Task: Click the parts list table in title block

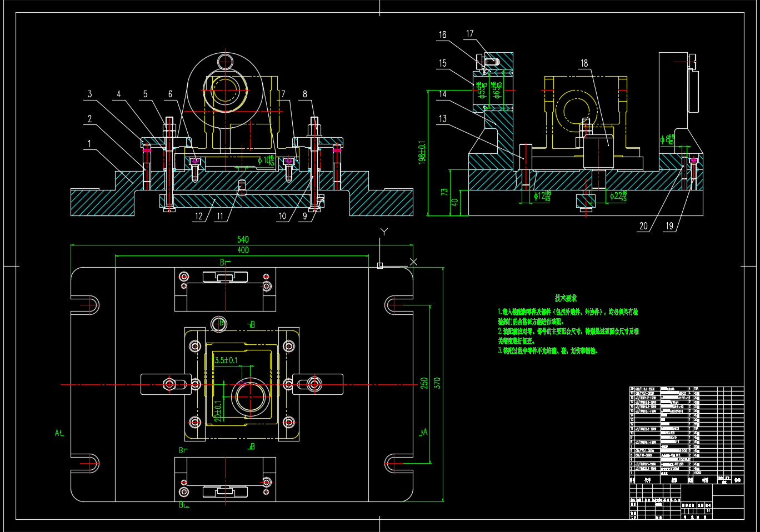Action: point(686,430)
